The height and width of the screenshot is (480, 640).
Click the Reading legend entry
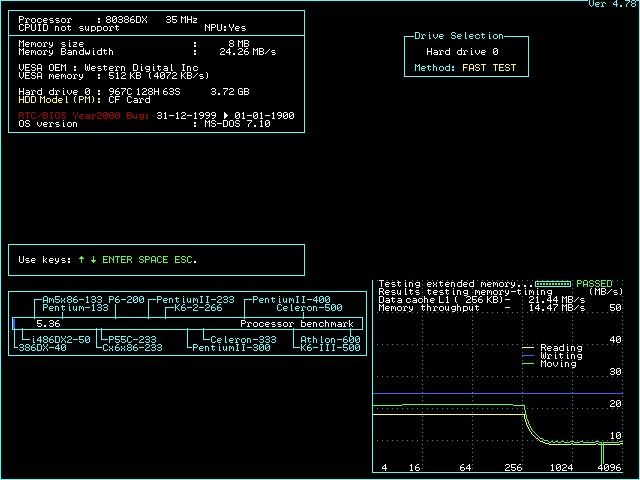click(x=560, y=348)
